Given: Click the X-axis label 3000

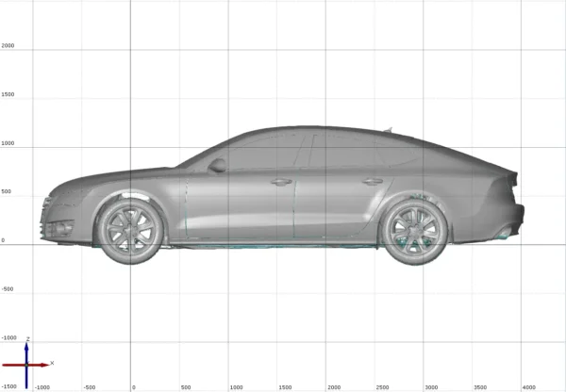Looking at the screenshot, I should (431, 387).
